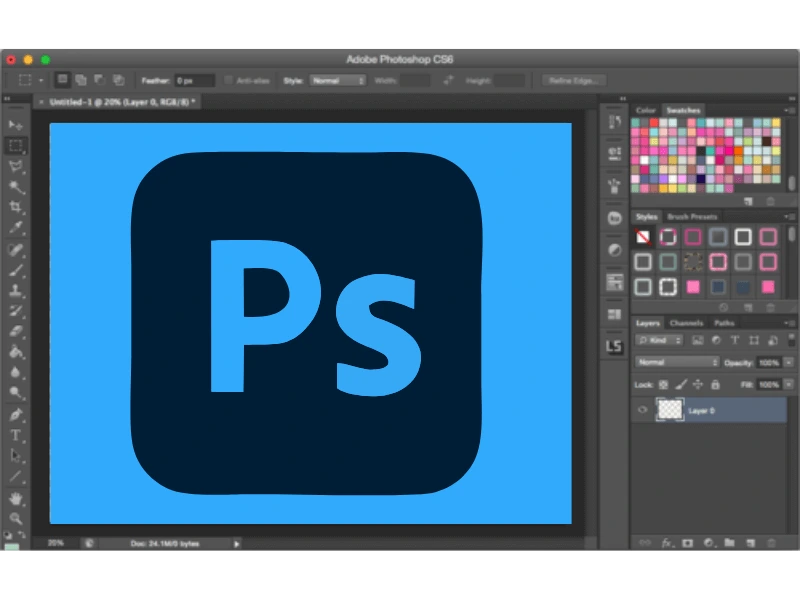The image size is (800, 600).
Task: Open the layer blend mode dropdown
Action: click(676, 361)
